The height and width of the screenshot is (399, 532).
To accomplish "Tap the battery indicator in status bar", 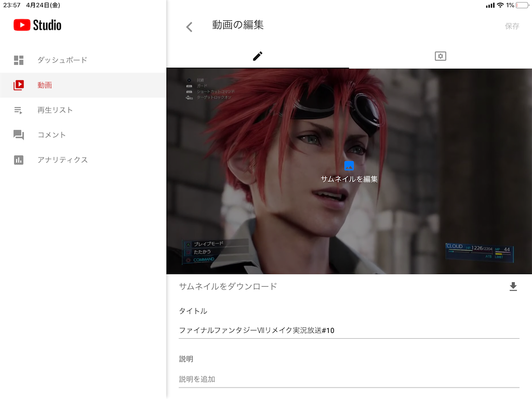I will click(522, 5).
